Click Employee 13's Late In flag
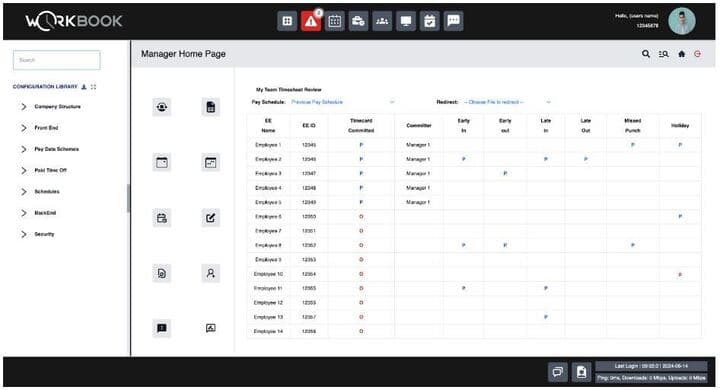The image size is (720, 390). coord(546,317)
